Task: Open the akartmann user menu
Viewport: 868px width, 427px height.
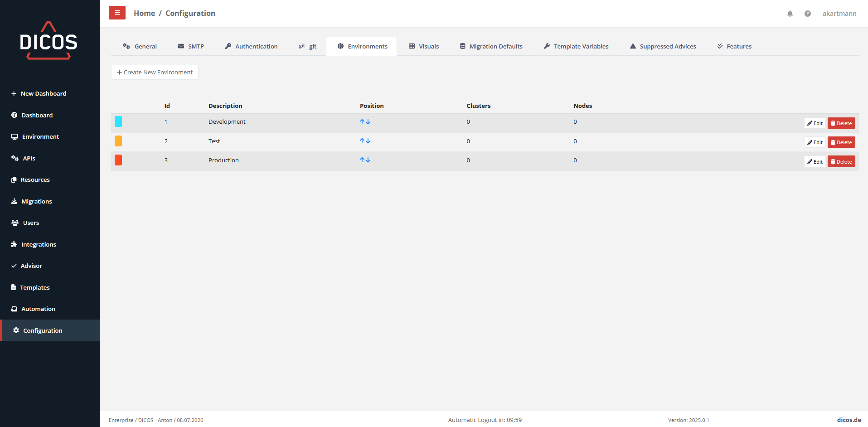Action: [x=839, y=14]
